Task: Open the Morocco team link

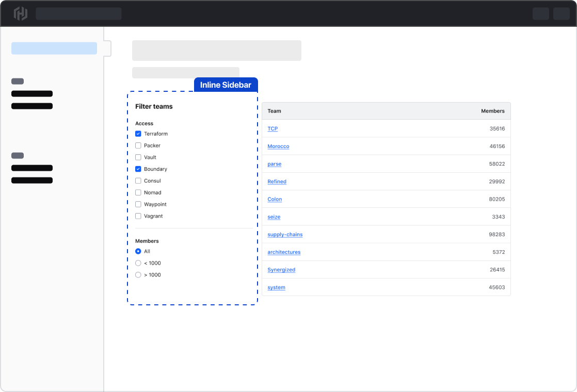Action: pyautogui.click(x=278, y=146)
